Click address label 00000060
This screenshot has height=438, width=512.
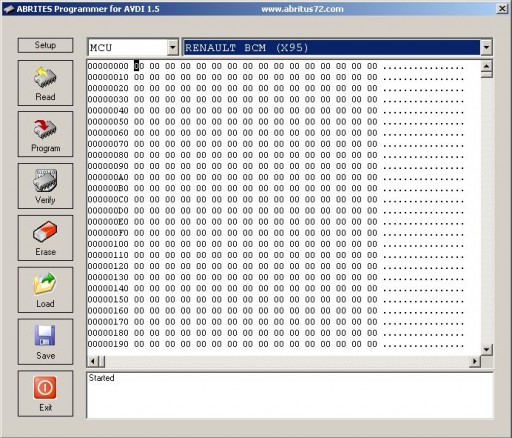pos(108,133)
